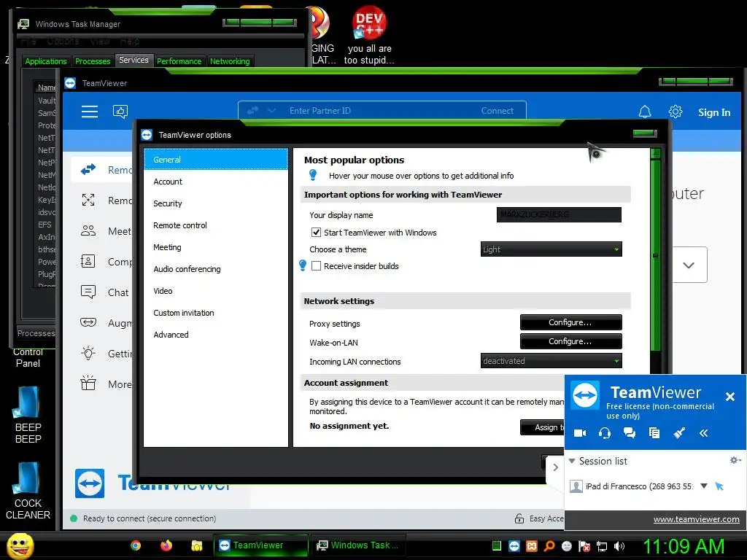Select the General options category
Image resolution: width=747 pixels, height=560 pixels.
click(216, 160)
